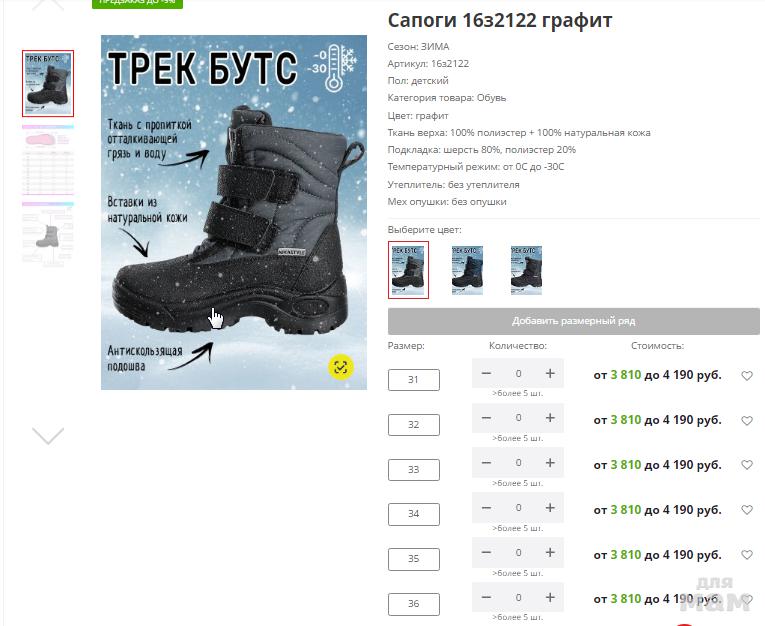
Task: Select the graphite color variant swatch
Action: 408,270
